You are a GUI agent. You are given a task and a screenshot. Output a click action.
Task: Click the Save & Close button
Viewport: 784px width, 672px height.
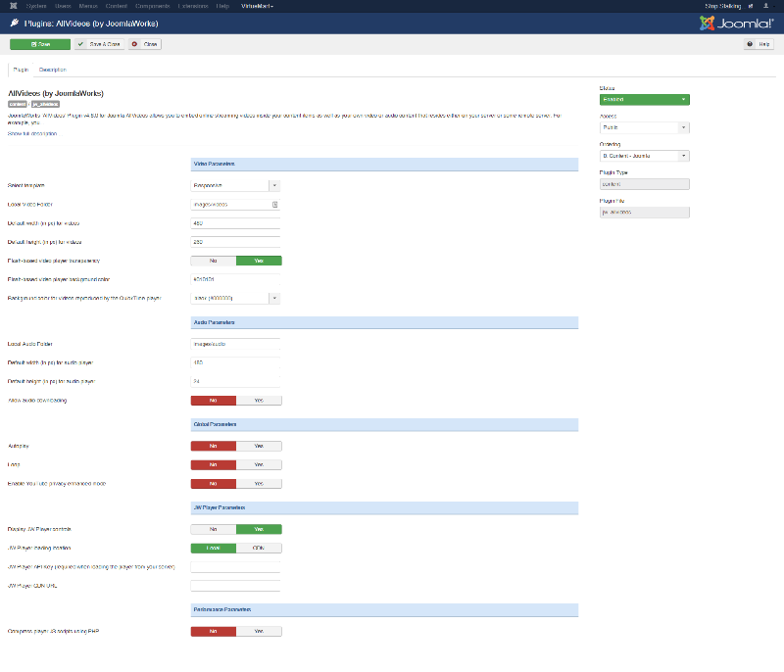point(100,44)
